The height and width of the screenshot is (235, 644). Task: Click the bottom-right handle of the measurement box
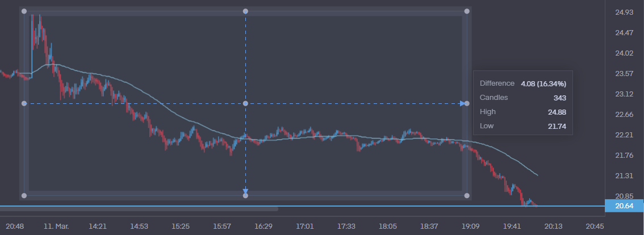[467, 196]
